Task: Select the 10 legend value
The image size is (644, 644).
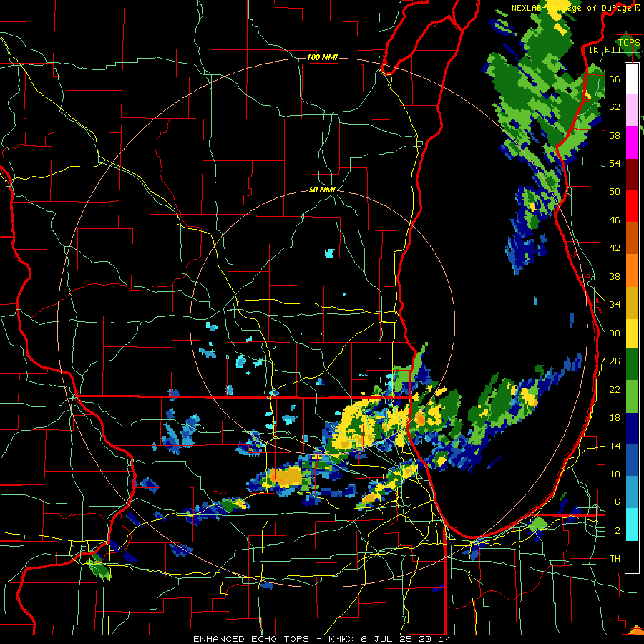Action: tap(615, 474)
